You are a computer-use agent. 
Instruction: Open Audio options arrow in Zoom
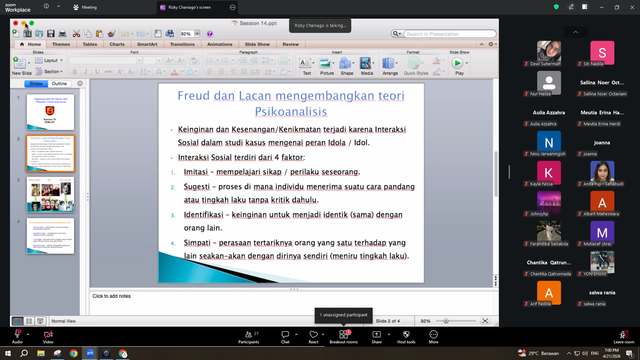tap(28, 334)
